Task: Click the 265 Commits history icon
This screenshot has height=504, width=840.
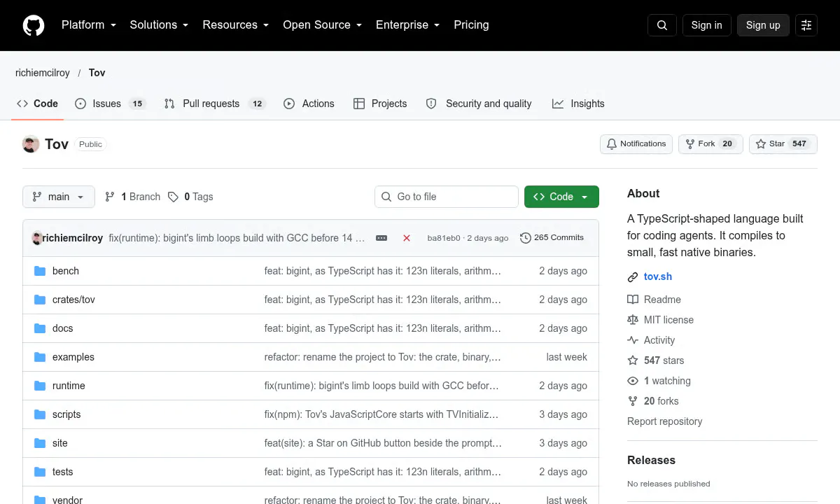Action: click(x=526, y=238)
